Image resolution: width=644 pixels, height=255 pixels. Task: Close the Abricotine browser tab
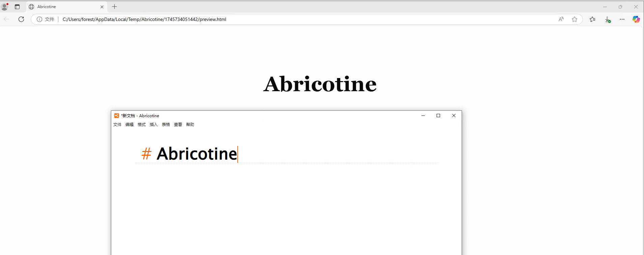pos(102,7)
